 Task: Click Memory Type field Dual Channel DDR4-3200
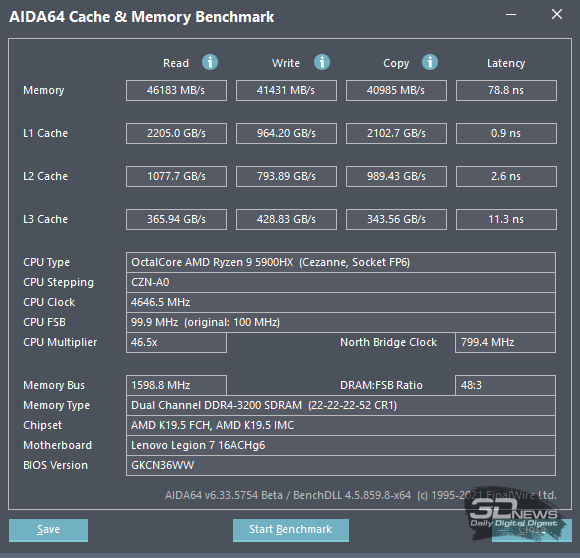tap(341, 405)
